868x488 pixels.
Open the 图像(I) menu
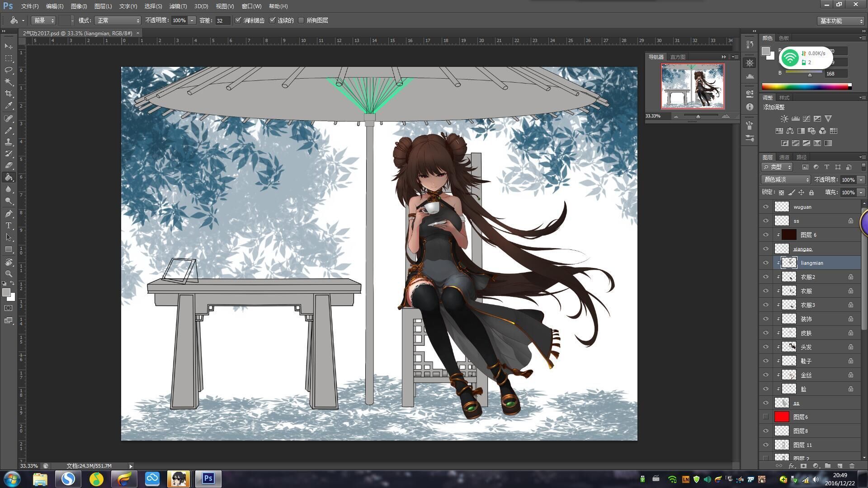[79, 6]
